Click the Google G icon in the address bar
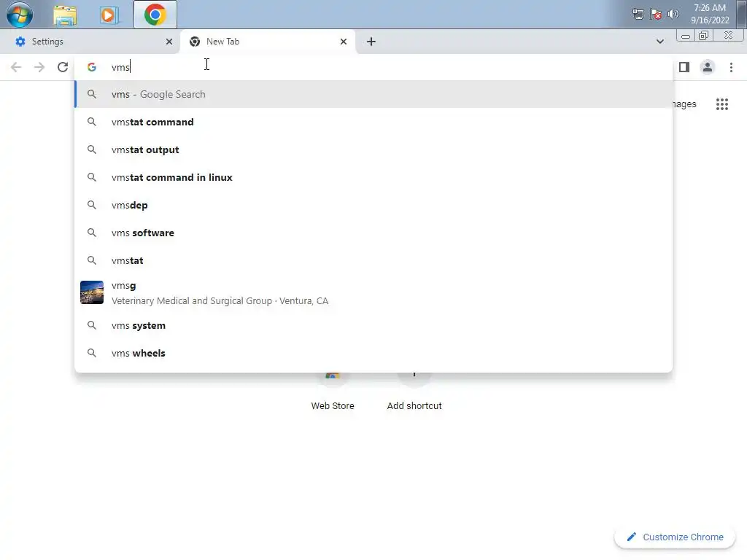The height and width of the screenshot is (560, 747). pos(92,67)
